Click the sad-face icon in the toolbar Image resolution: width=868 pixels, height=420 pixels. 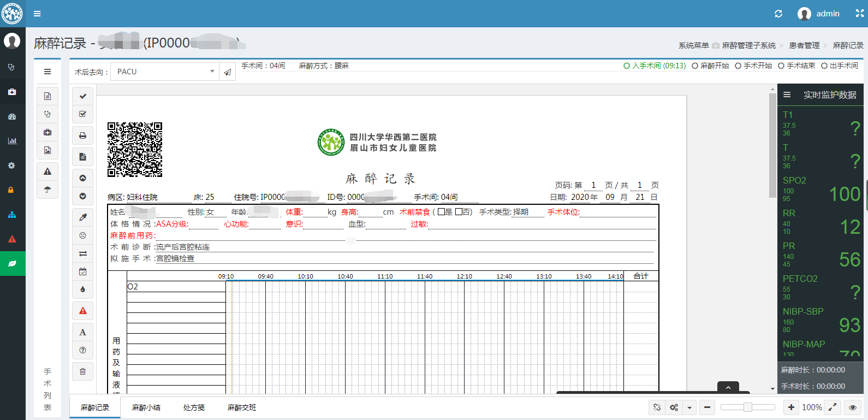tap(83, 235)
